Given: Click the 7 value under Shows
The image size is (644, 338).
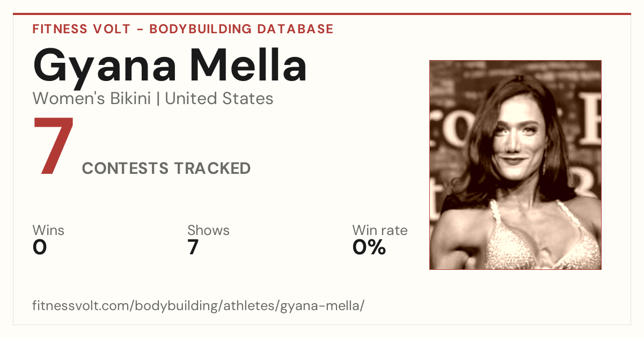Looking at the screenshot, I should click(193, 247).
